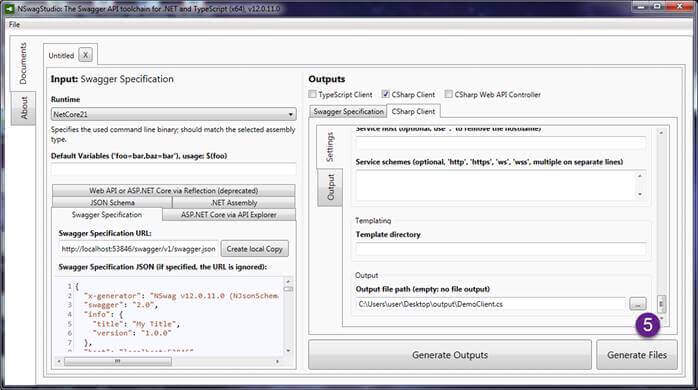This screenshot has height=390, width=698.
Task: Minimize the NSwagStudio window
Action: [641, 6]
